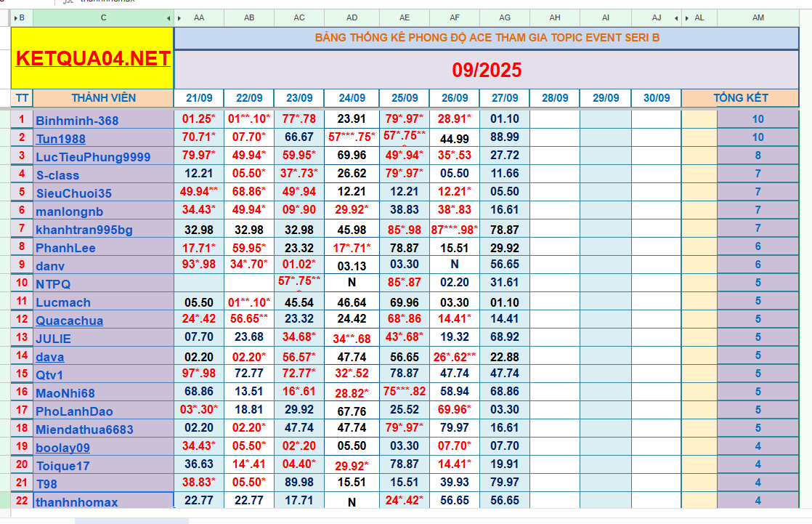Image resolution: width=812 pixels, height=524 pixels.
Task: Unhide columns using arrow right of column C
Action: click(169, 17)
